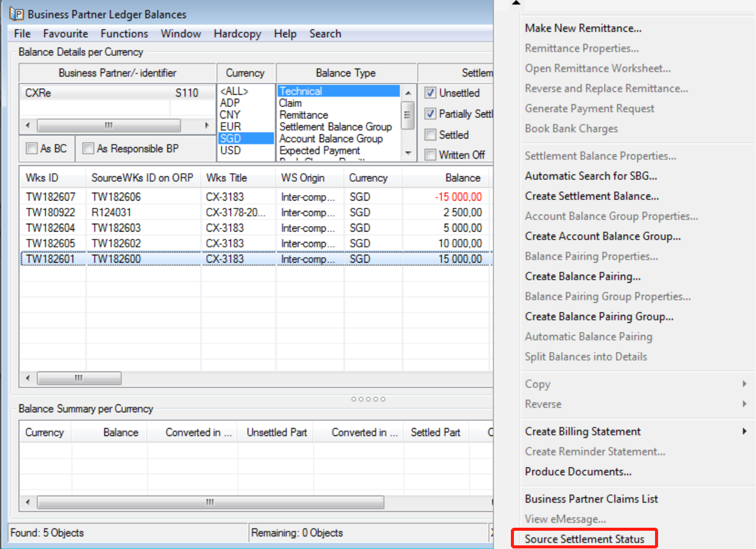This screenshot has height=549, width=756.
Task: Choose Make New Remittance from context menu
Action: point(583,28)
